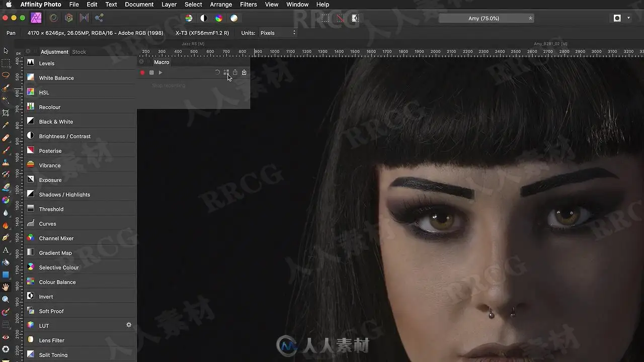Stop the macro recording
The image size is (644, 362).
pos(151,73)
